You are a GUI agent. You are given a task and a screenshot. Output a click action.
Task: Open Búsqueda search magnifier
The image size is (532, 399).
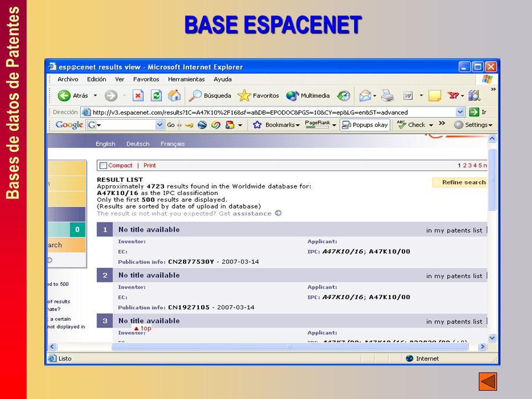(209, 96)
